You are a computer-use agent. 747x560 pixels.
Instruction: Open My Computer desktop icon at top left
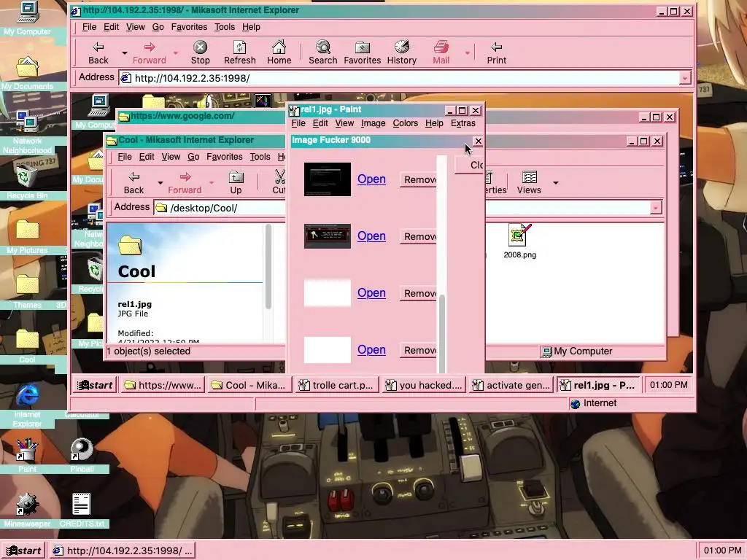27,18
